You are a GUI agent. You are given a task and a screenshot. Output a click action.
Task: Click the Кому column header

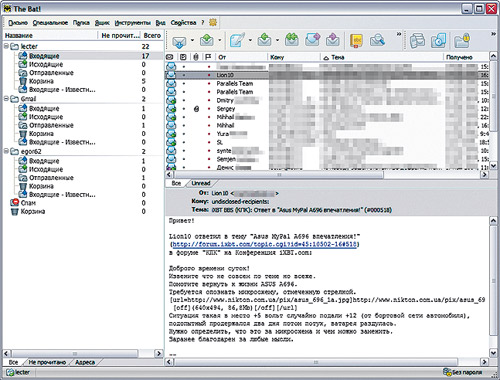(294, 57)
